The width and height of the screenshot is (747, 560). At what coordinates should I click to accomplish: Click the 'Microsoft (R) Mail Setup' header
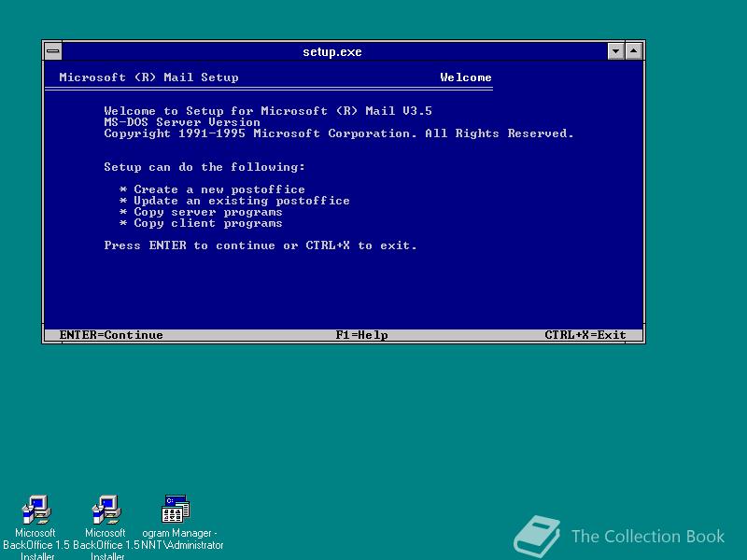148,77
